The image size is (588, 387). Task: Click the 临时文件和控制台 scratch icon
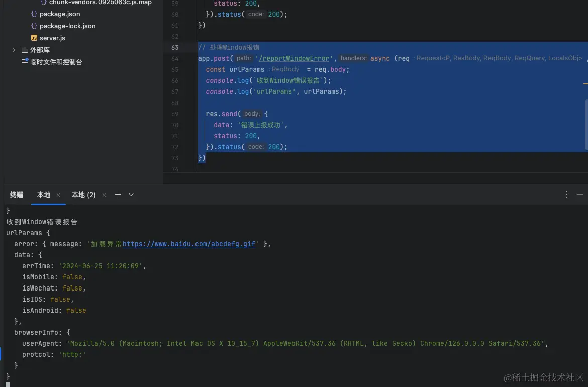click(x=25, y=61)
